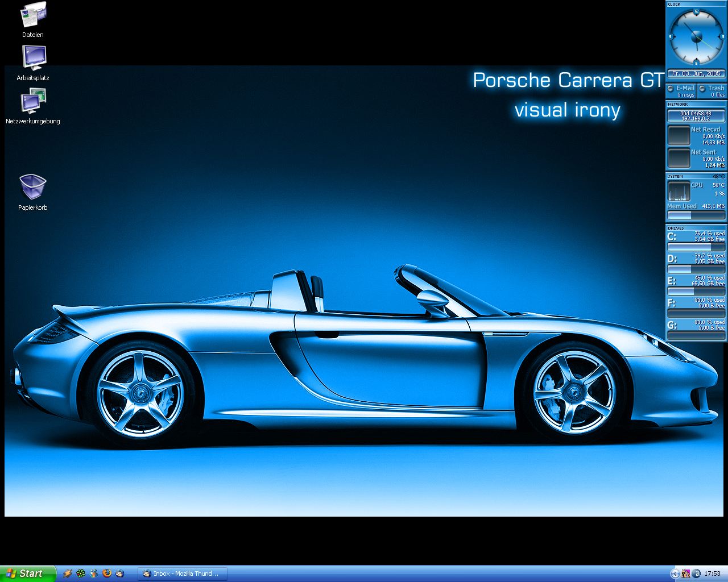
Task: Launch ICQ flower icon in quick launch
Action: click(81, 573)
